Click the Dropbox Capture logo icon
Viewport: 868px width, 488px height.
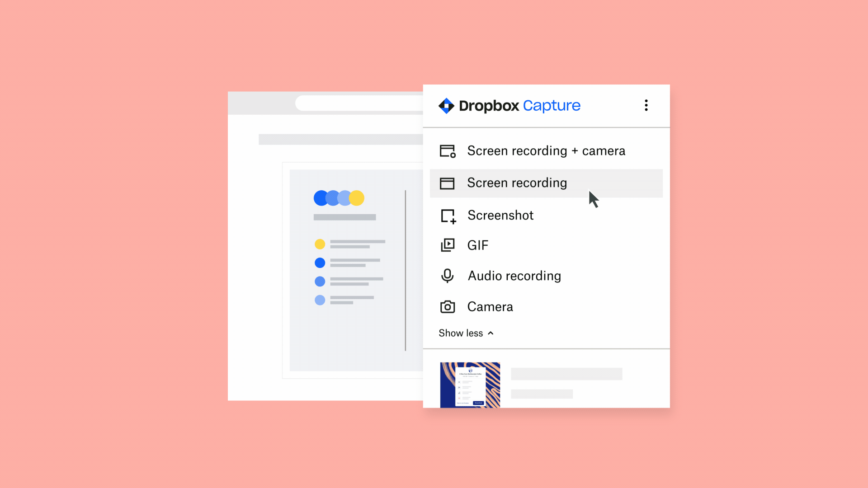coord(446,105)
